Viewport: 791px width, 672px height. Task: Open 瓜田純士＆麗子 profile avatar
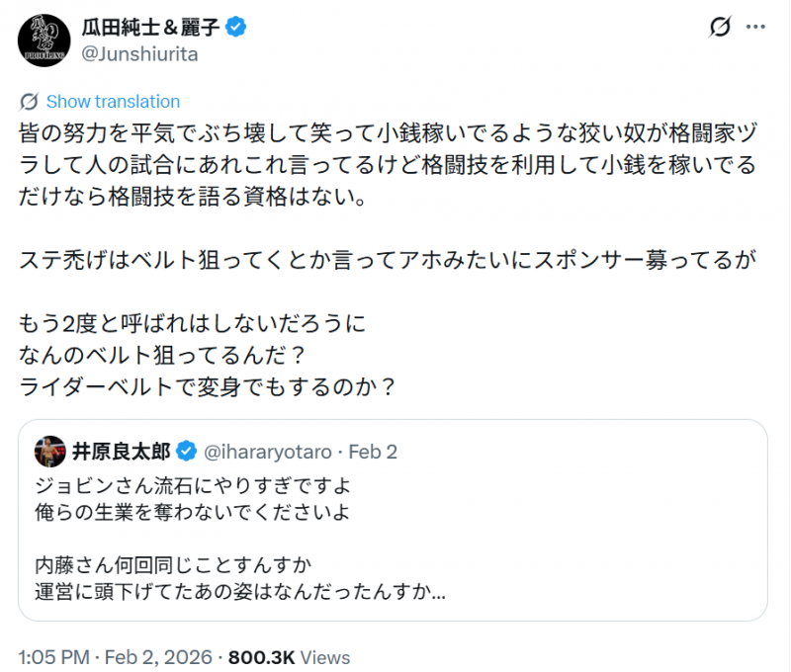(x=43, y=40)
